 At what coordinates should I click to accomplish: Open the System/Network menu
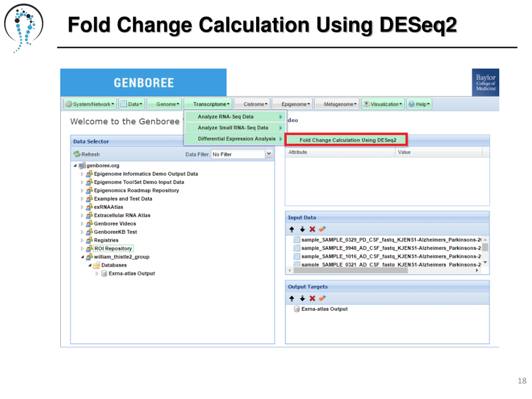tap(90, 104)
